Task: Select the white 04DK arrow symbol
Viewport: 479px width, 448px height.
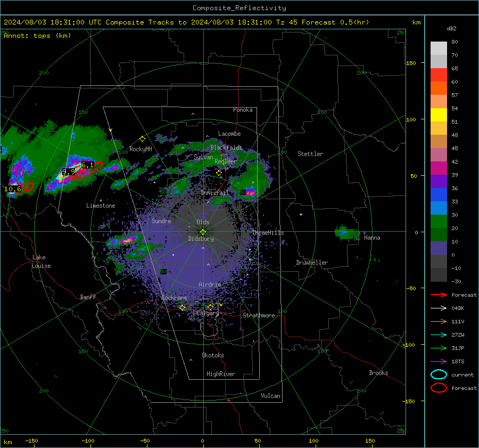Action: (x=439, y=308)
